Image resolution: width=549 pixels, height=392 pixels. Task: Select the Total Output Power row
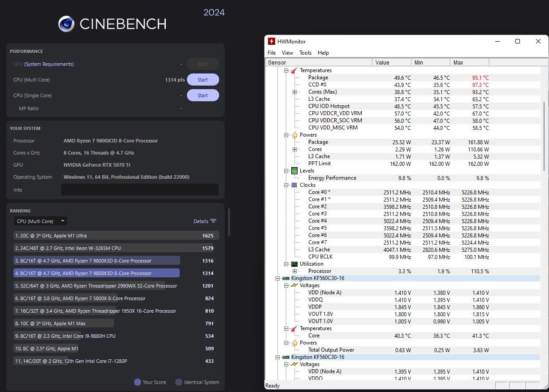click(403, 350)
